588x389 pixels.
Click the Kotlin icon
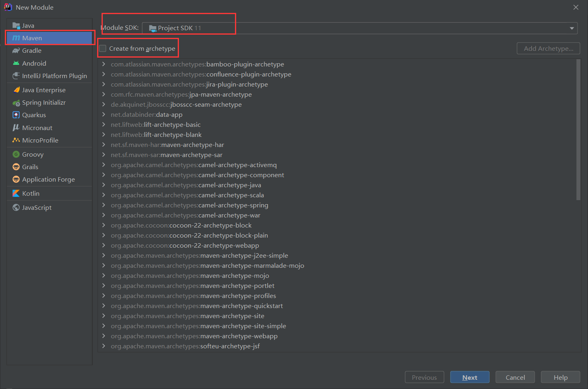(x=16, y=193)
